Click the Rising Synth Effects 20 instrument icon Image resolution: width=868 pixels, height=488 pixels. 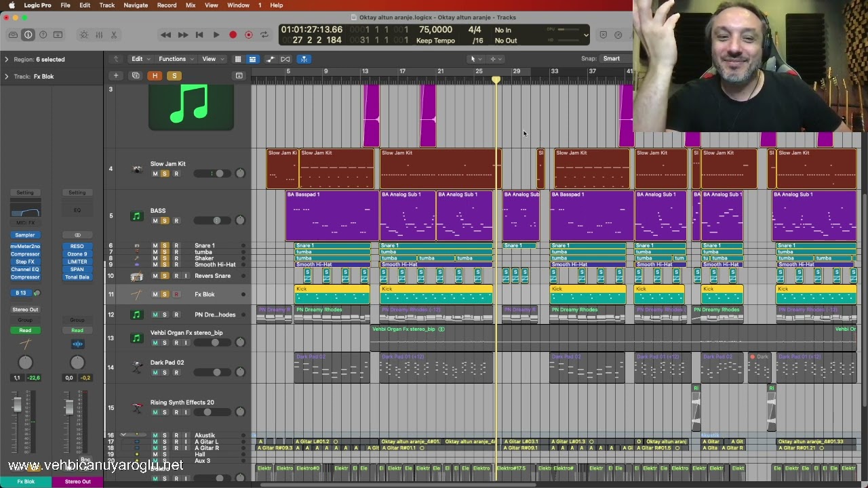tap(137, 407)
